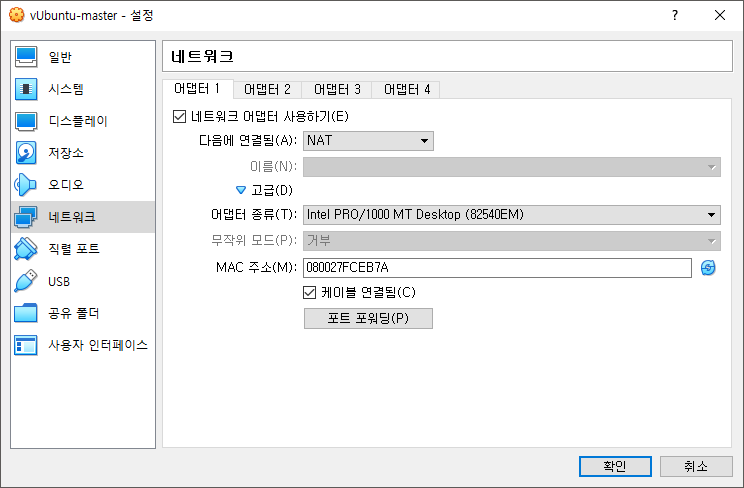The height and width of the screenshot is (488, 744).
Task: Regenerate MAC address with refresh icon
Action: point(708,268)
